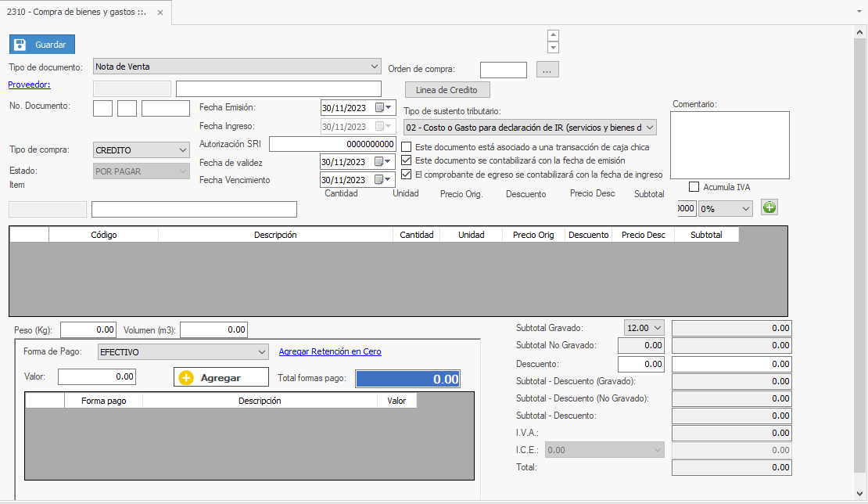Click the green add item plus icon
The height and width of the screenshot is (504, 868).
pyautogui.click(x=769, y=207)
